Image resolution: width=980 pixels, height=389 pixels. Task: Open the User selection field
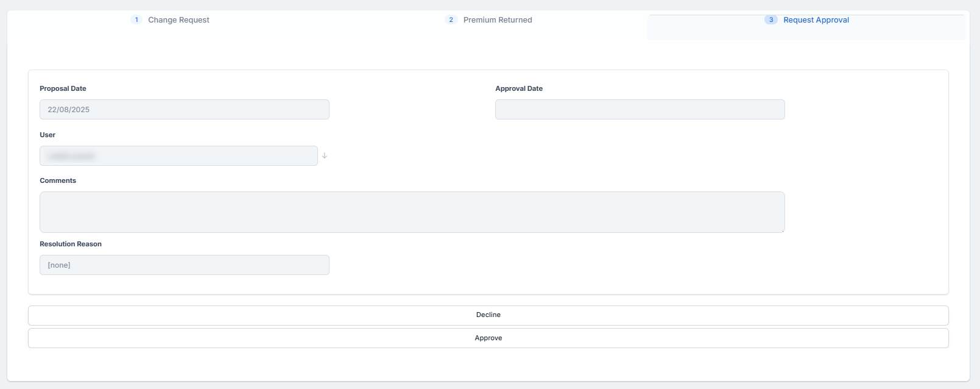(x=178, y=156)
